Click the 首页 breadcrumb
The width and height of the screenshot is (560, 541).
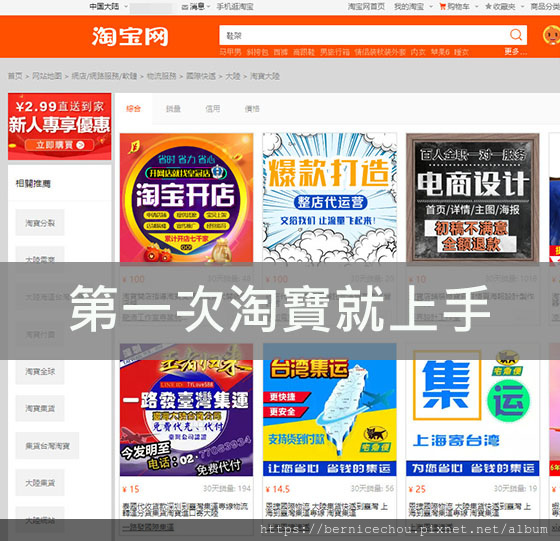click(15, 76)
